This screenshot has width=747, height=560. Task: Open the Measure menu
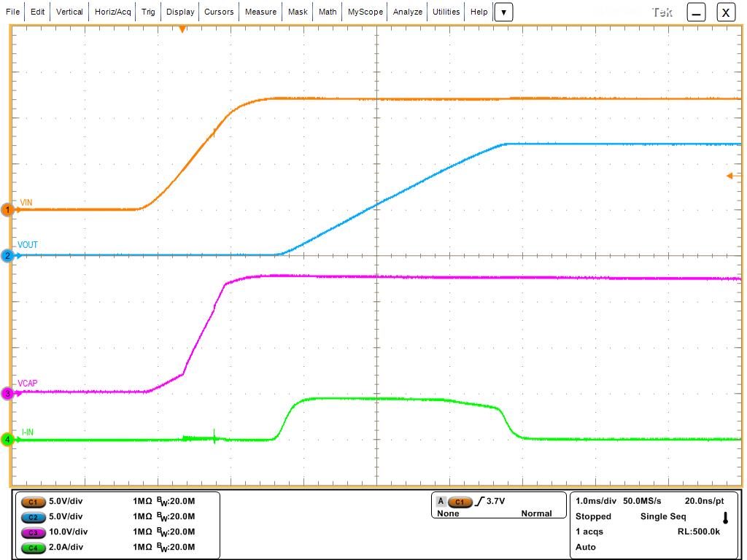pyautogui.click(x=260, y=12)
